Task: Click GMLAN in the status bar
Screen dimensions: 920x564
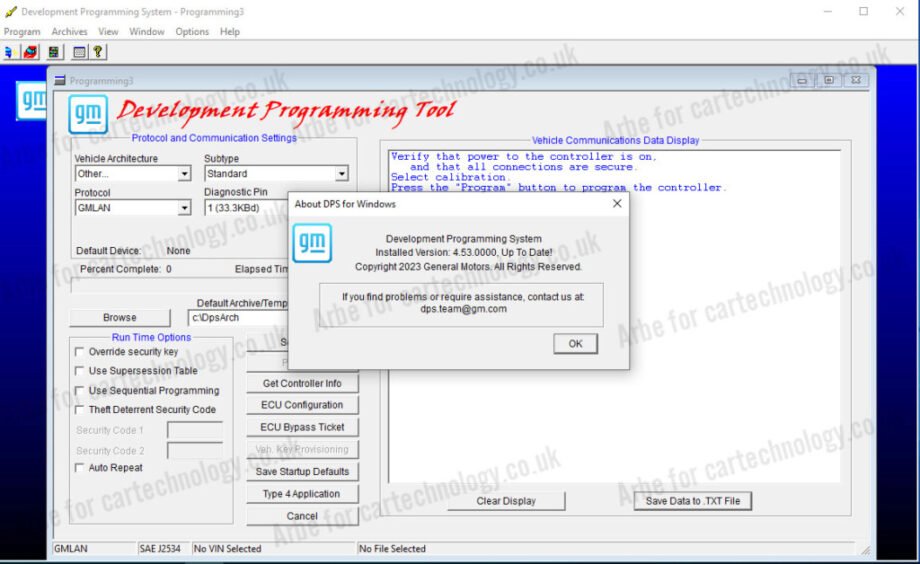Action: tap(70, 549)
